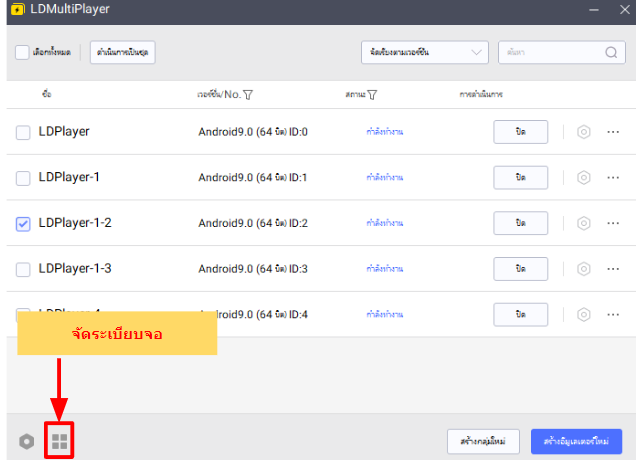Click the running status of LDPlayer-1-2 row
638x460 pixels.
pos(385,223)
